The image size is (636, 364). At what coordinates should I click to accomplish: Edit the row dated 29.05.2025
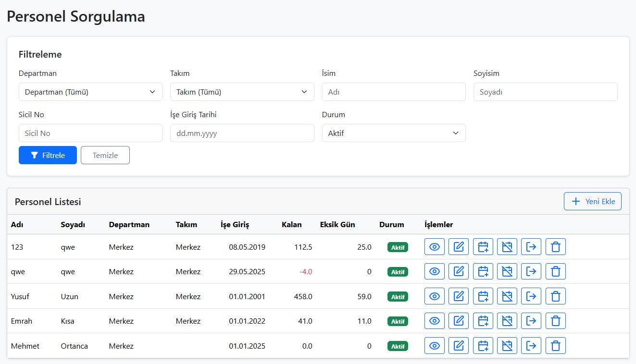pos(459,271)
